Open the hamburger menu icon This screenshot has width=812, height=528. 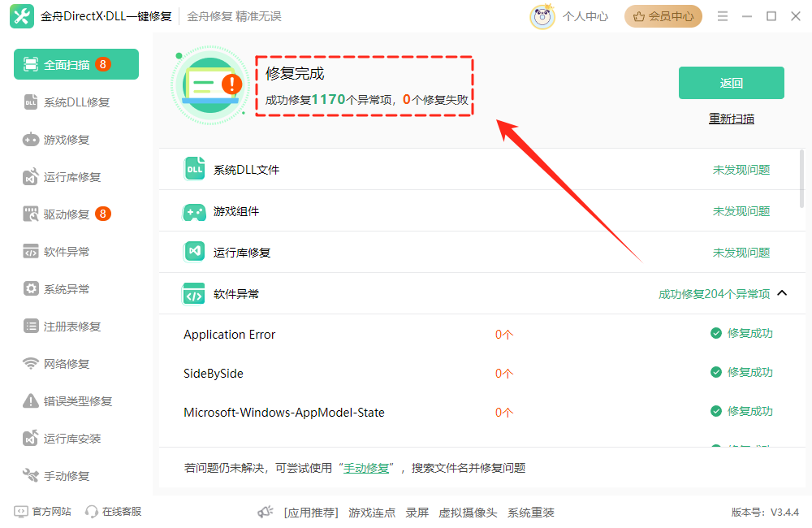tap(723, 16)
